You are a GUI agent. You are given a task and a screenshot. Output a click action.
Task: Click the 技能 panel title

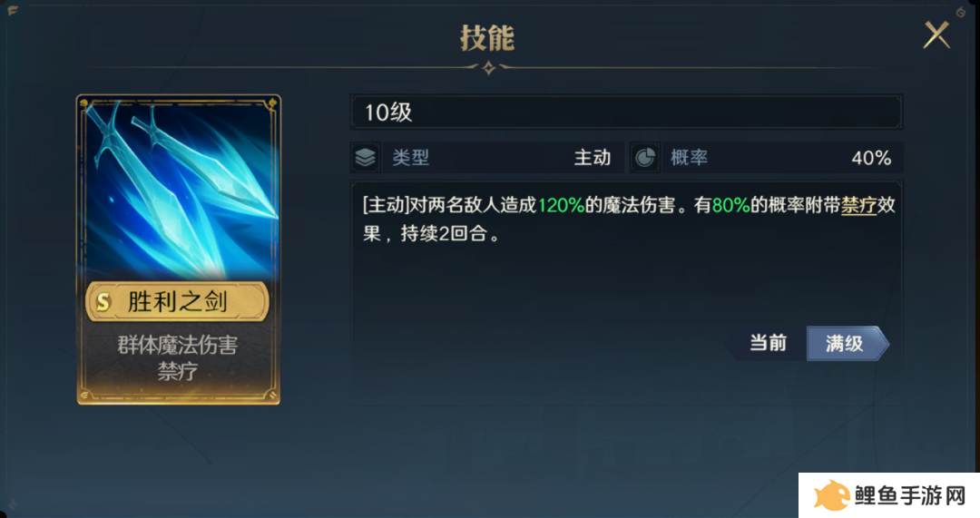click(487, 38)
